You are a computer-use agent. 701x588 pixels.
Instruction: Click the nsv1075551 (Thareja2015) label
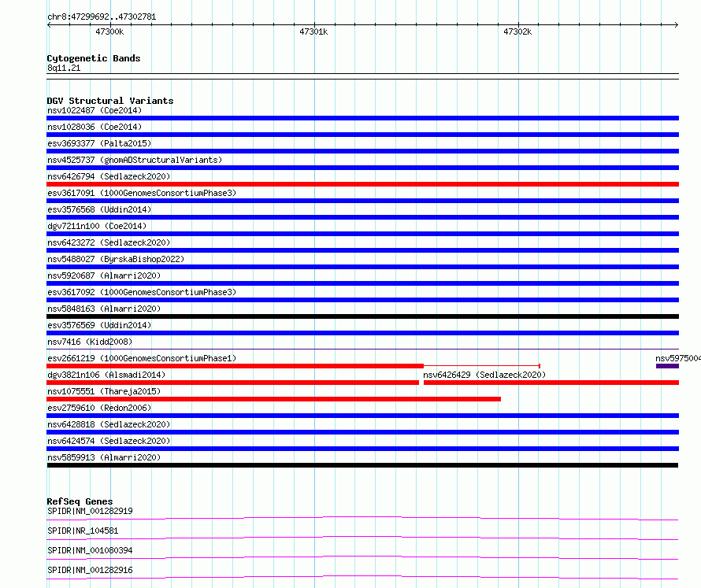click(104, 391)
